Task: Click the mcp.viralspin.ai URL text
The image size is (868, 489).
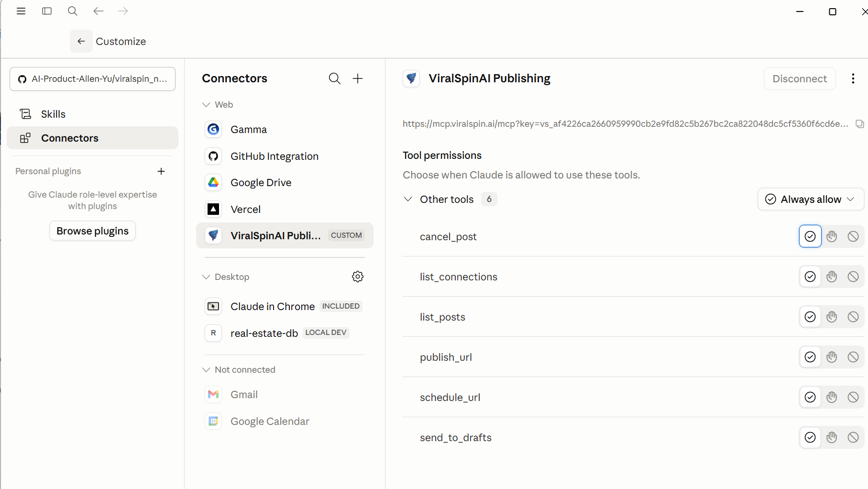Action: click(x=625, y=124)
